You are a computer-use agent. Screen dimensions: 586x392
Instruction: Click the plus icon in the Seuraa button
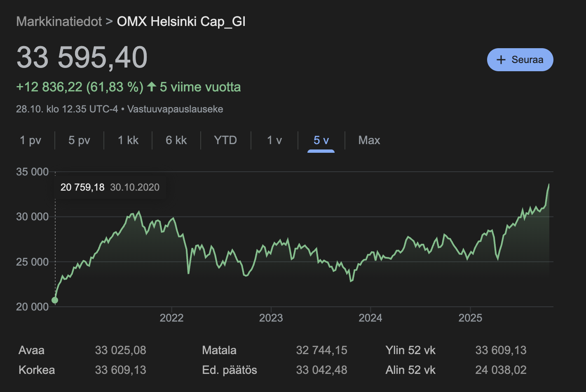(501, 60)
